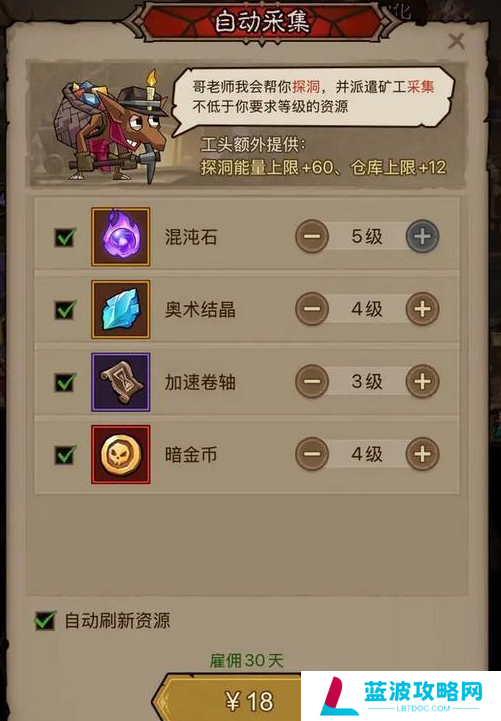Click the acceleration scroll icon

tap(120, 382)
